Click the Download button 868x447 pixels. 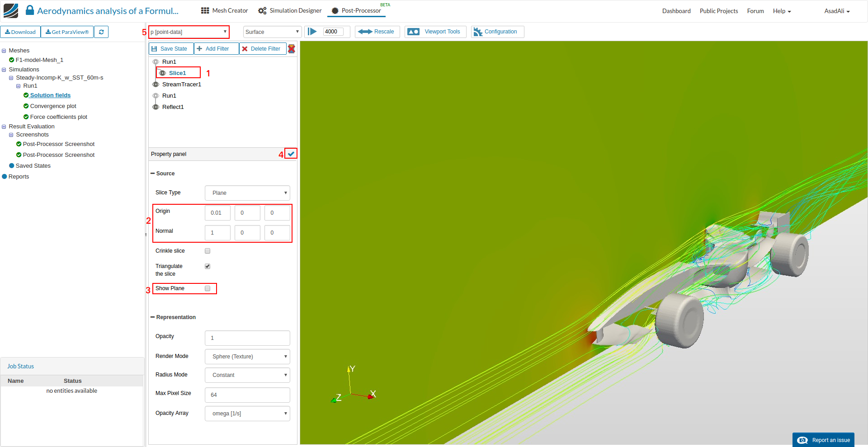(20, 32)
